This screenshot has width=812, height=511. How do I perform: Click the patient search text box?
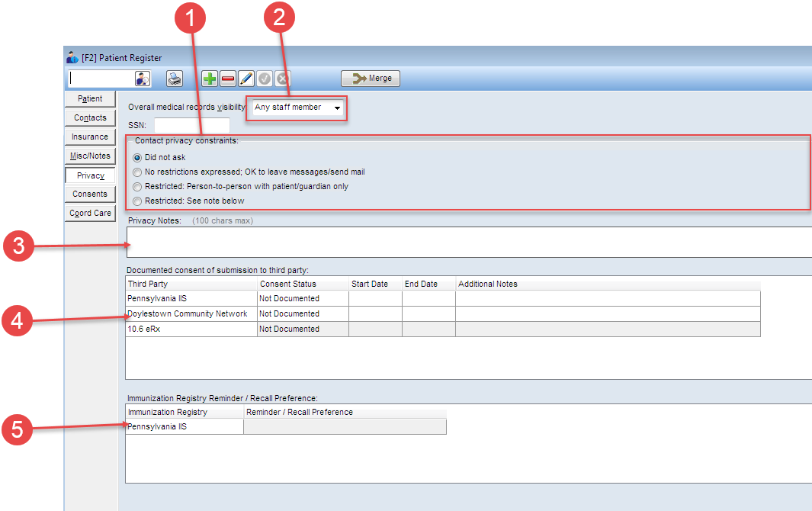coord(101,79)
